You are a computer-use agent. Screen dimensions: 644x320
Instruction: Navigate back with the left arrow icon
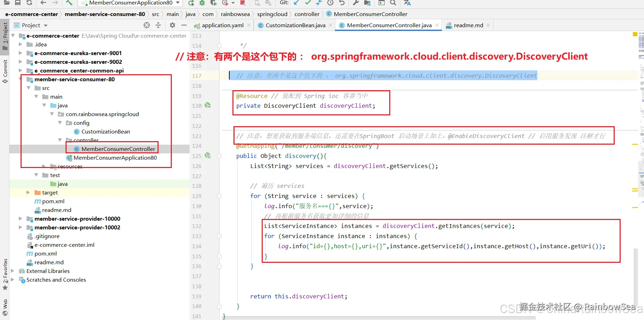[x=43, y=3]
